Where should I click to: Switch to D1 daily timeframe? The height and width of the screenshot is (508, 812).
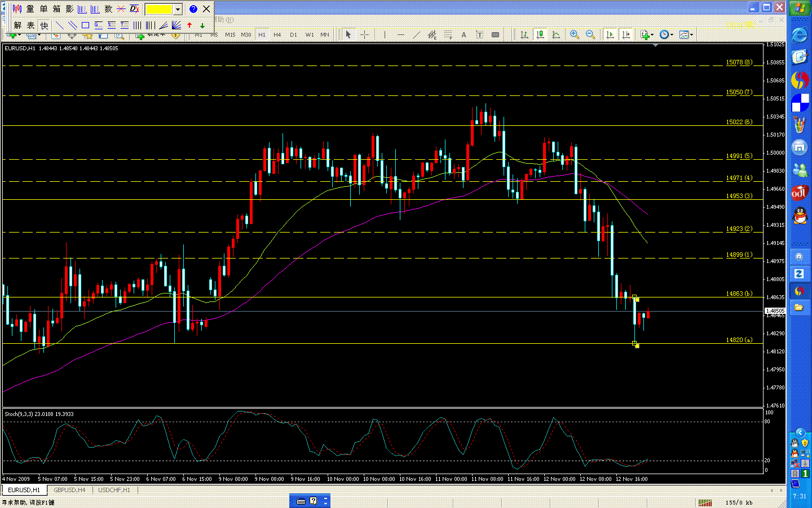click(x=293, y=34)
